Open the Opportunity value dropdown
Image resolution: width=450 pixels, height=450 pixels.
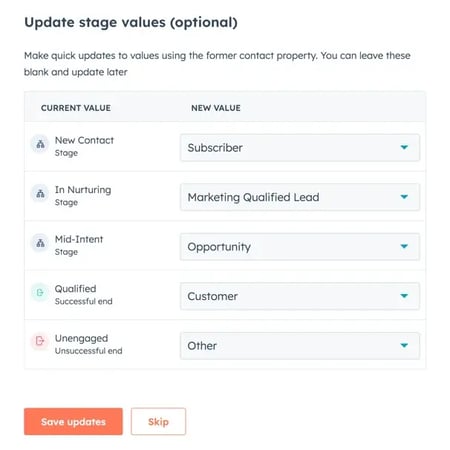(300, 247)
